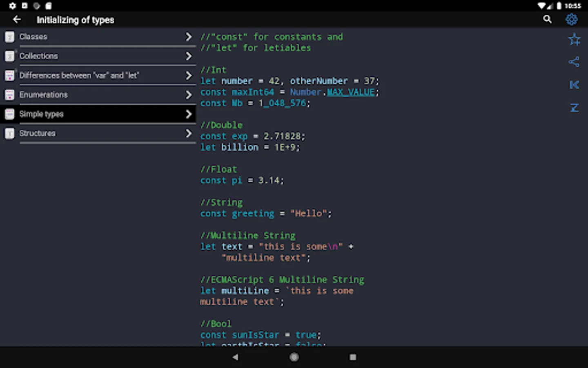Screen dimensions: 588x368
Task: Open search with the magnifier icon
Action: point(547,19)
